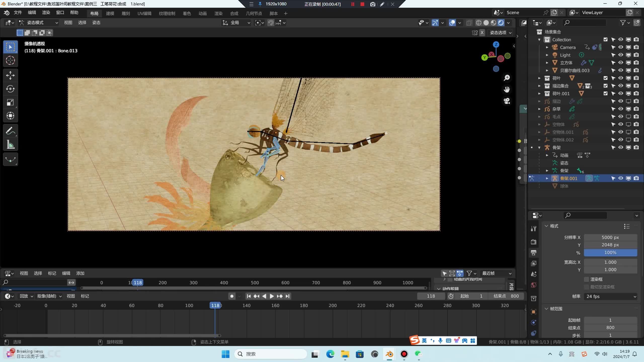Uncheck the 描边集合 collection checkbox

[x=605, y=86]
